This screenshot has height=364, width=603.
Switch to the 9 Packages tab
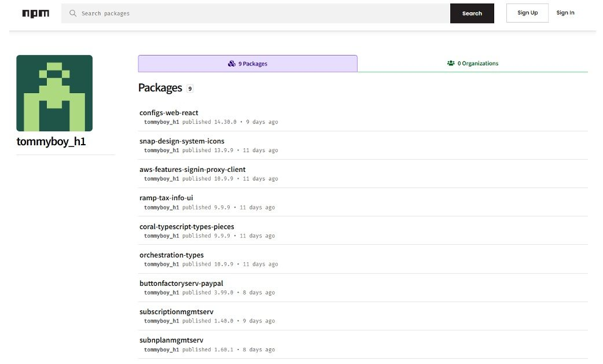(248, 64)
